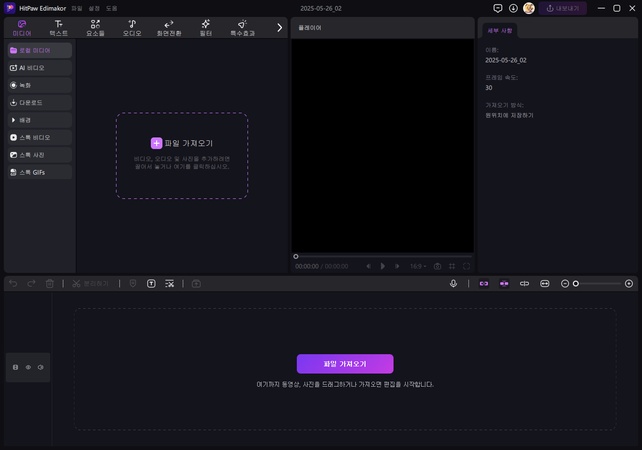Play the preview video
Screen dimensions: 642x450
(x=383, y=266)
